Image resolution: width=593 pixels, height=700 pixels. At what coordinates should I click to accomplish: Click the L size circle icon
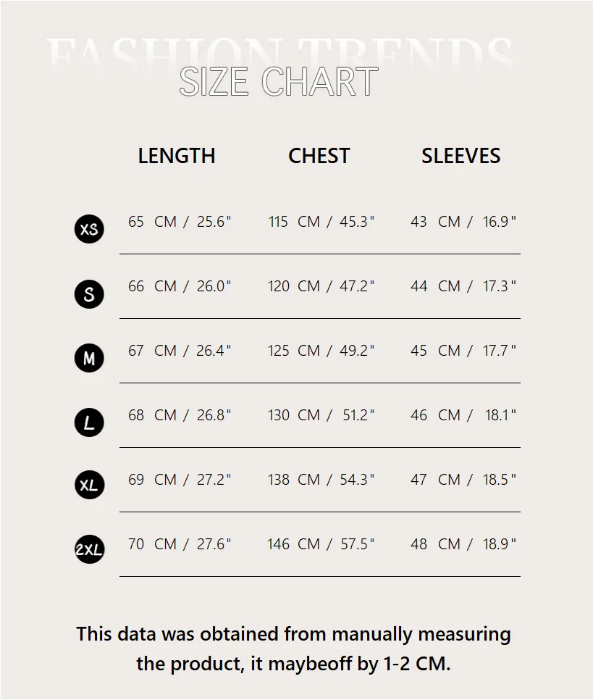coord(89,423)
